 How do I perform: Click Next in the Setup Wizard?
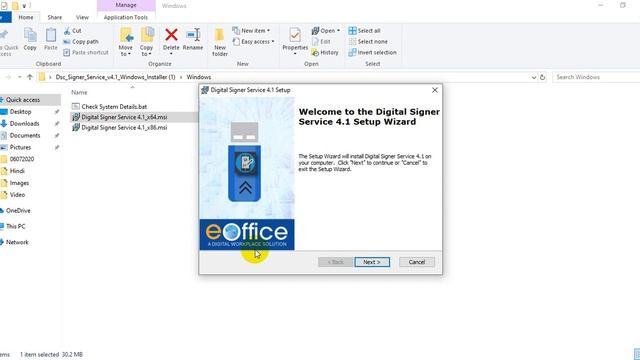pyautogui.click(x=372, y=262)
